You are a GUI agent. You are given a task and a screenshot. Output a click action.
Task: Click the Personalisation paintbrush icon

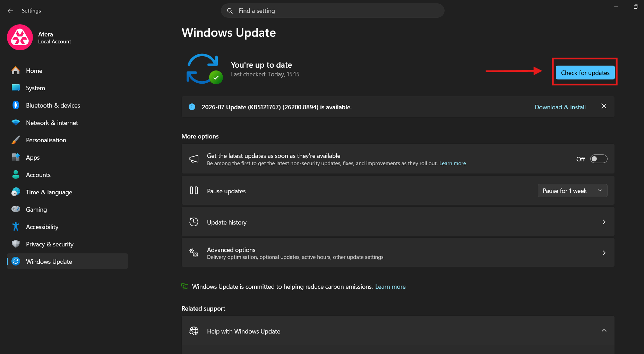(16, 140)
